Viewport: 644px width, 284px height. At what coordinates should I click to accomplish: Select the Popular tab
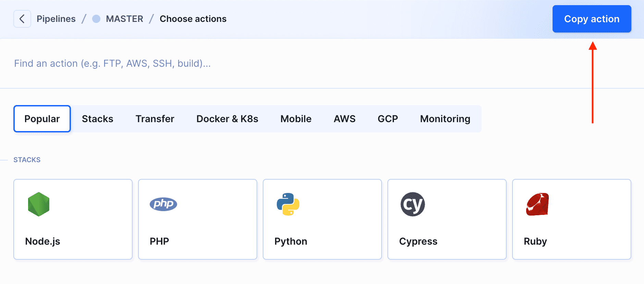click(x=42, y=119)
